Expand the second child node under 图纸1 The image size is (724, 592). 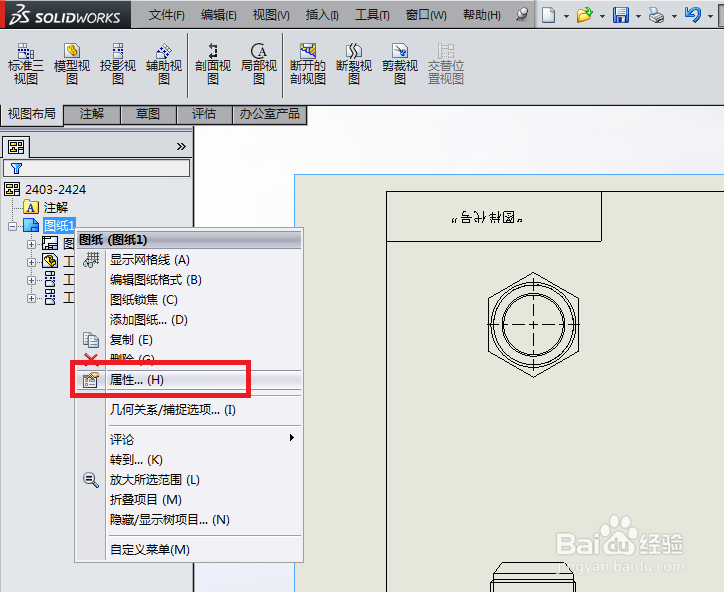point(31,262)
